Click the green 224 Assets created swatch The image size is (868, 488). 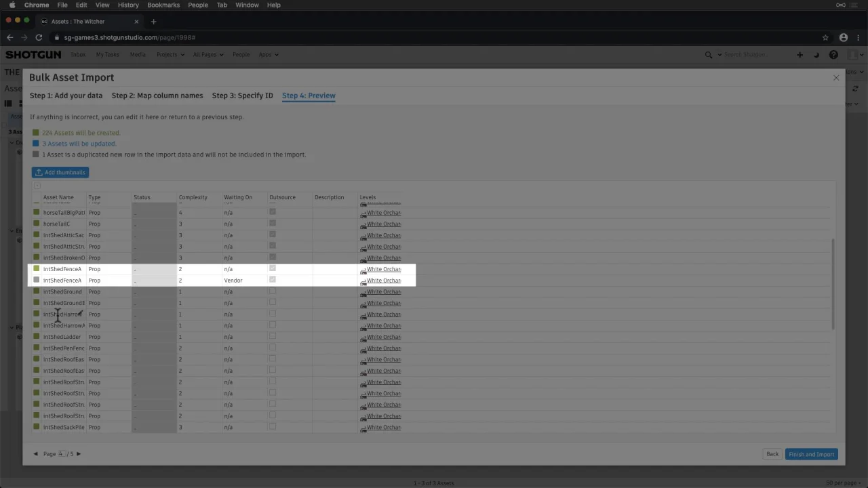pos(36,133)
